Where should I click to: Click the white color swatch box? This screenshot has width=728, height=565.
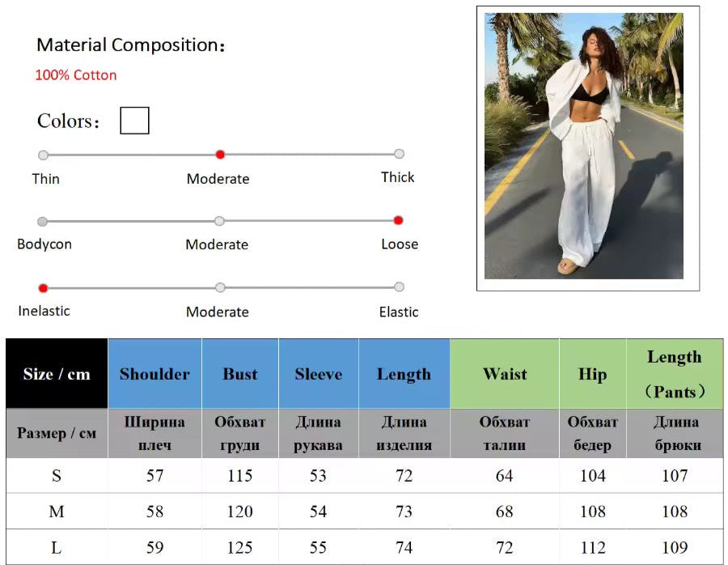click(x=134, y=121)
